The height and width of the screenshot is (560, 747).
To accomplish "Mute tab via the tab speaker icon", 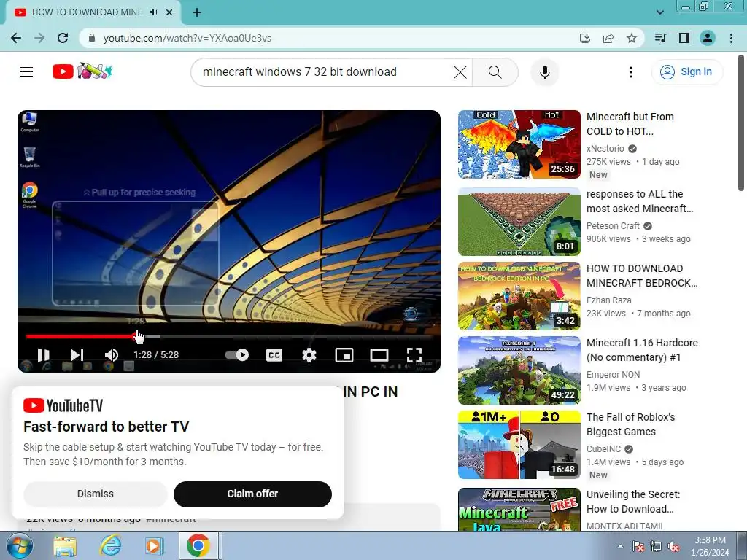I will 153,12.
